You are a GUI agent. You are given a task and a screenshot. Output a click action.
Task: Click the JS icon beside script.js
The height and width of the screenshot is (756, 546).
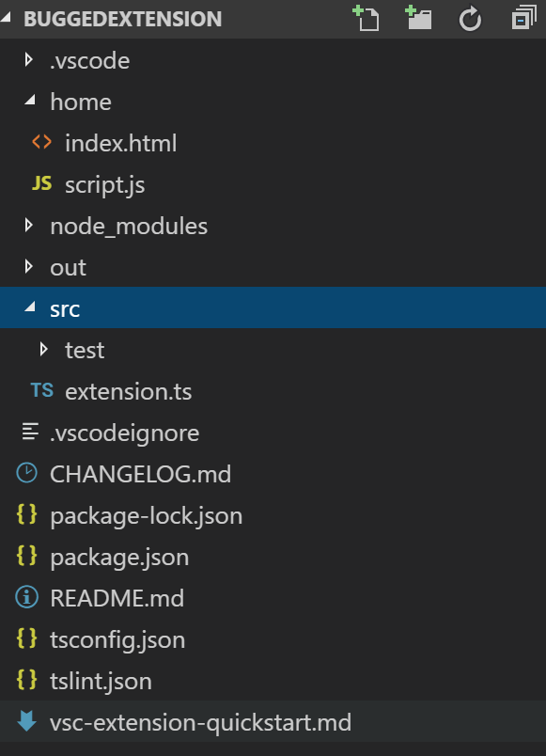click(x=39, y=184)
